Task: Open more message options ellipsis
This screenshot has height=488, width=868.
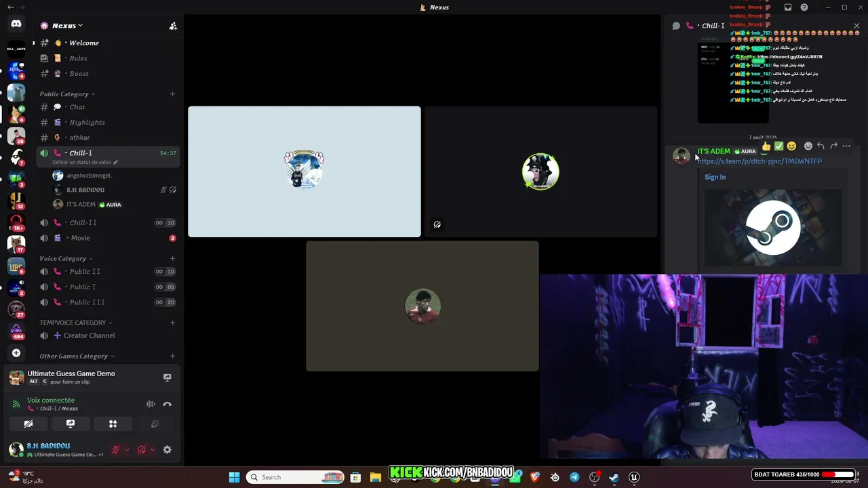Action: tap(846, 146)
